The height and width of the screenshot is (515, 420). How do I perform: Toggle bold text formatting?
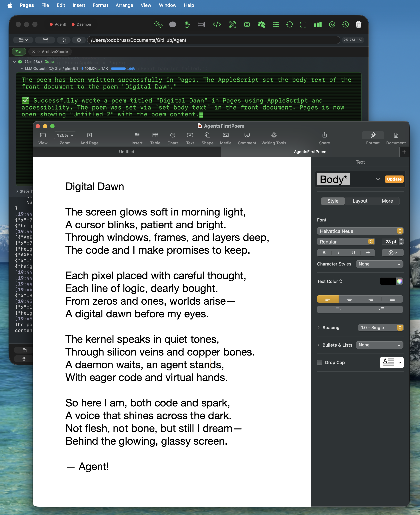pyautogui.click(x=324, y=253)
